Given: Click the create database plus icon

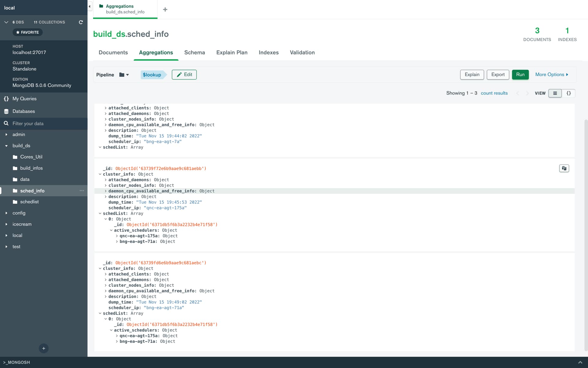Looking at the screenshot, I should coord(43,348).
